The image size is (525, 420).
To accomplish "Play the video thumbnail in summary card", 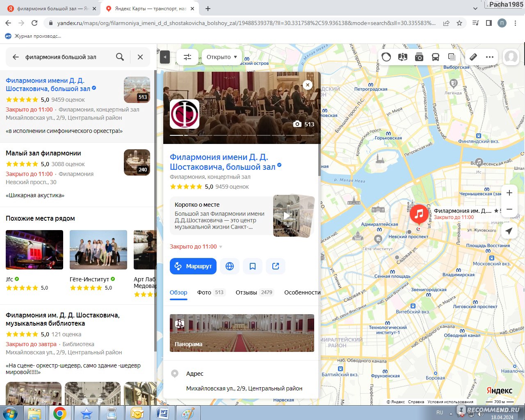I will pyautogui.click(x=287, y=216).
